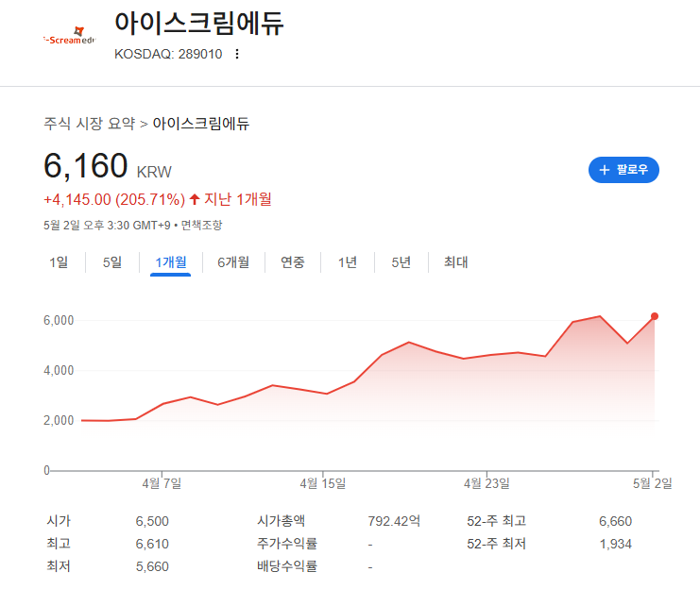Click the 52-주 최고 label
The image size is (700, 589).
[x=497, y=521]
